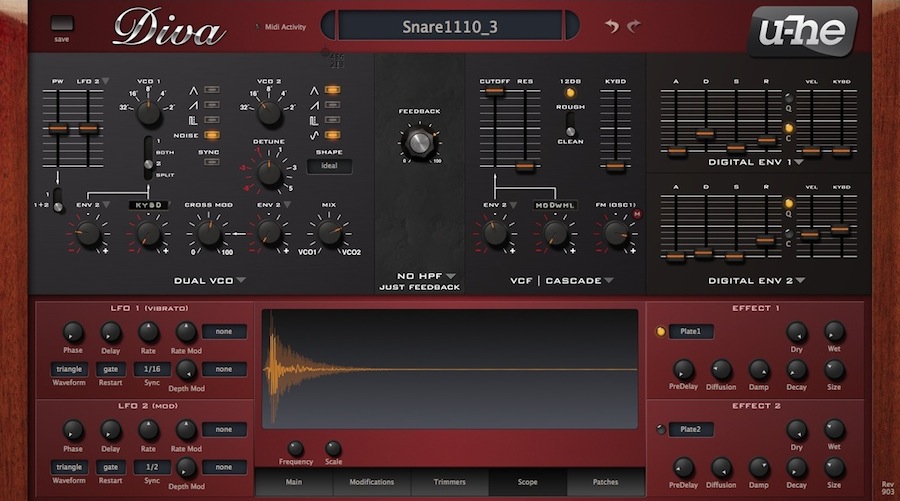The width and height of the screenshot is (900, 501).
Task: Open the Patches tab
Action: pyautogui.click(x=606, y=482)
